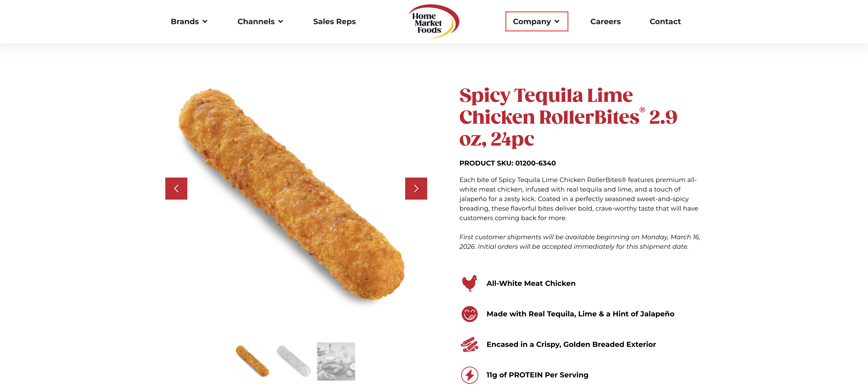The image size is (868, 392).
Task: Click the red chicken icon
Action: click(x=469, y=283)
